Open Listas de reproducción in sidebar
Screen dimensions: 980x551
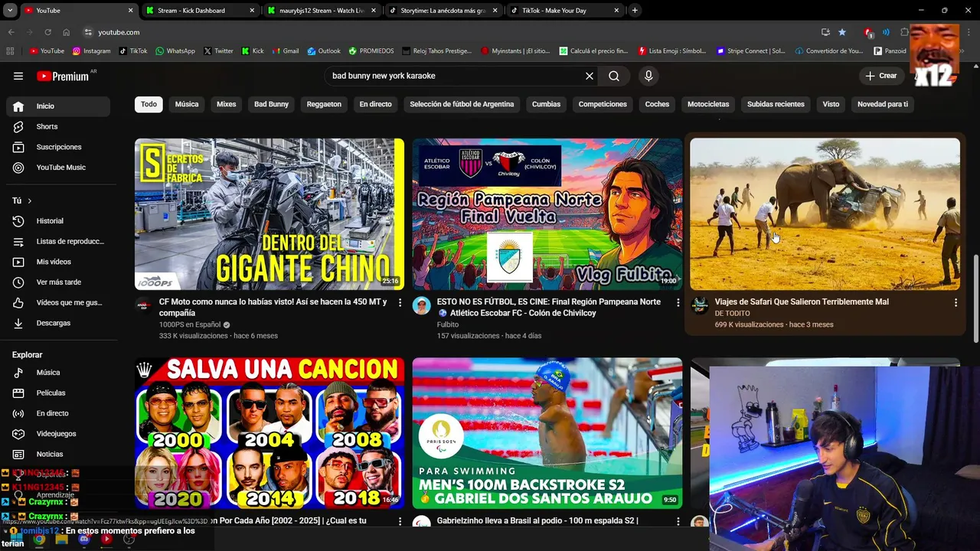click(x=58, y=241)
